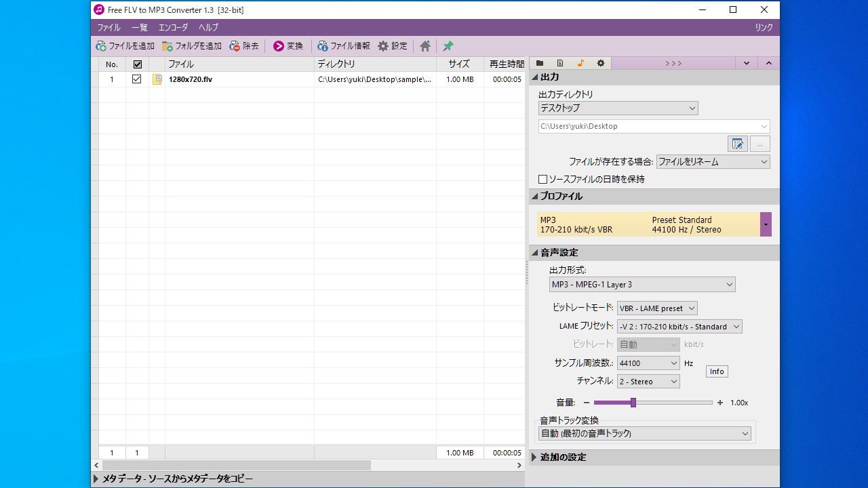Click the minus button of 音量 volume

point(587,403)
